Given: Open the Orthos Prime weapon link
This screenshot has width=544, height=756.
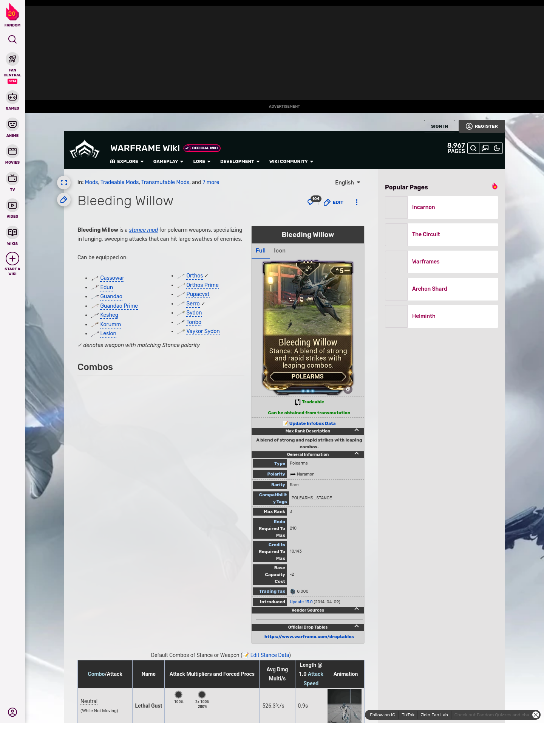Looking at the screenshot, I should (x=202, y=285).
